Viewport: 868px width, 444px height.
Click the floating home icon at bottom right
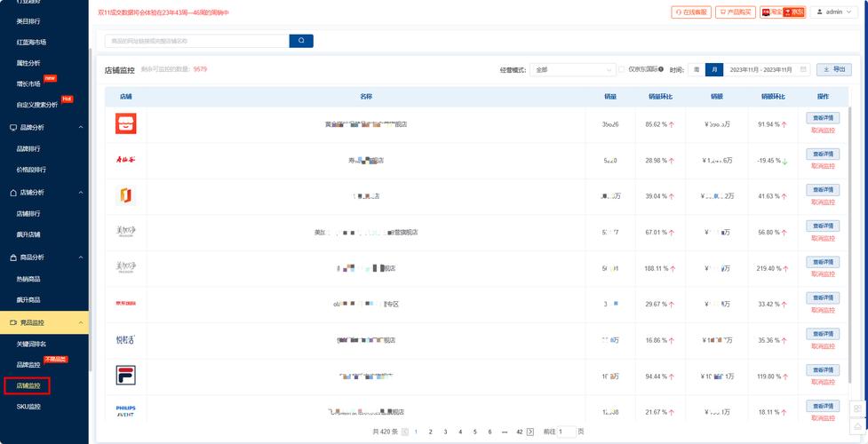coord(857,426)
